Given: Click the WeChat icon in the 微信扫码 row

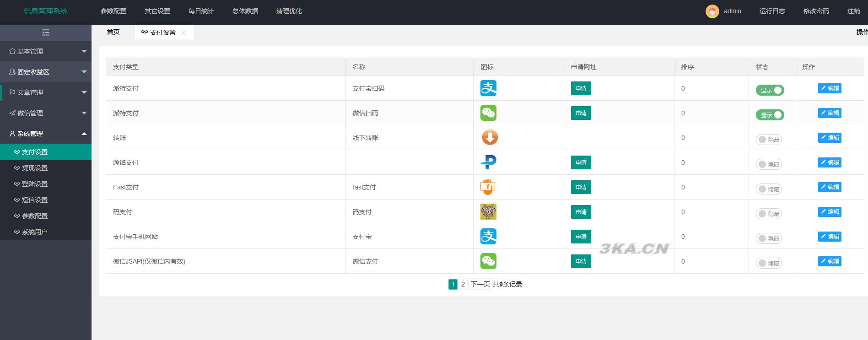Looking at the screenshot, I should pyautogui.click(x=488, y=113).
